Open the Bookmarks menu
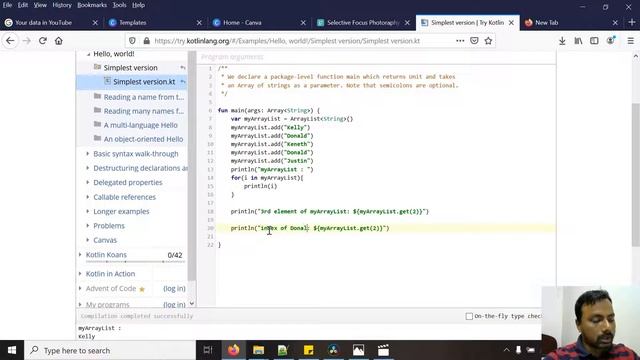 point(92,5)
